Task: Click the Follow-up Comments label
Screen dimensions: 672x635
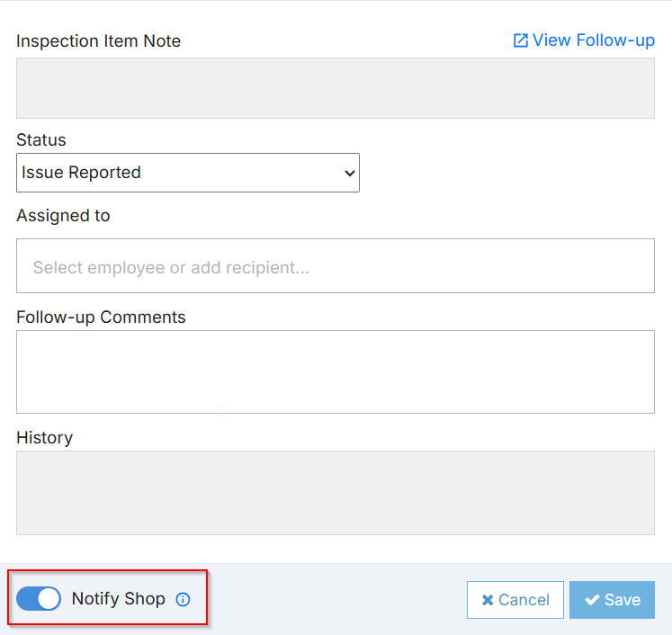Action: [101, 317]
